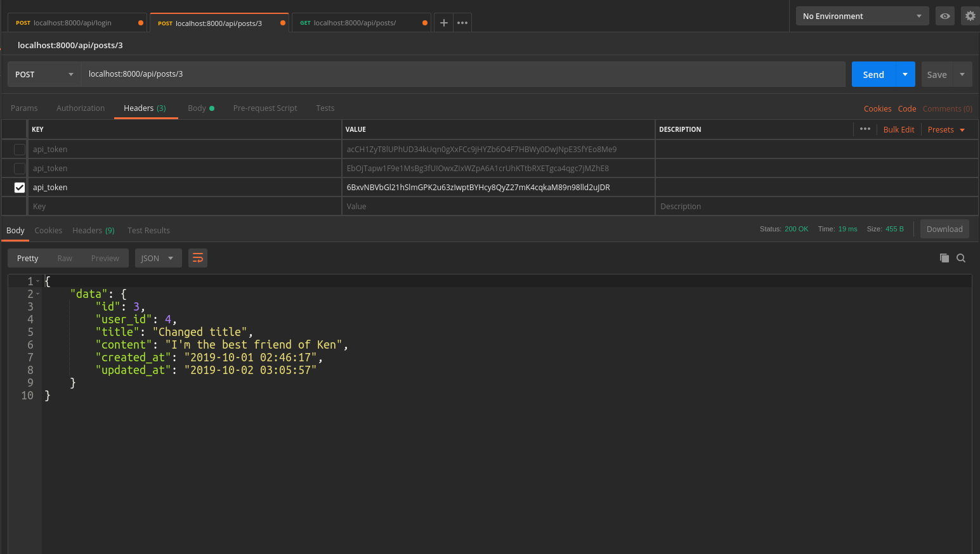
Task: Click token value 6BxvNBVbGl21hSlmGPK2u63z cell
Action: (x=498, y=187)
